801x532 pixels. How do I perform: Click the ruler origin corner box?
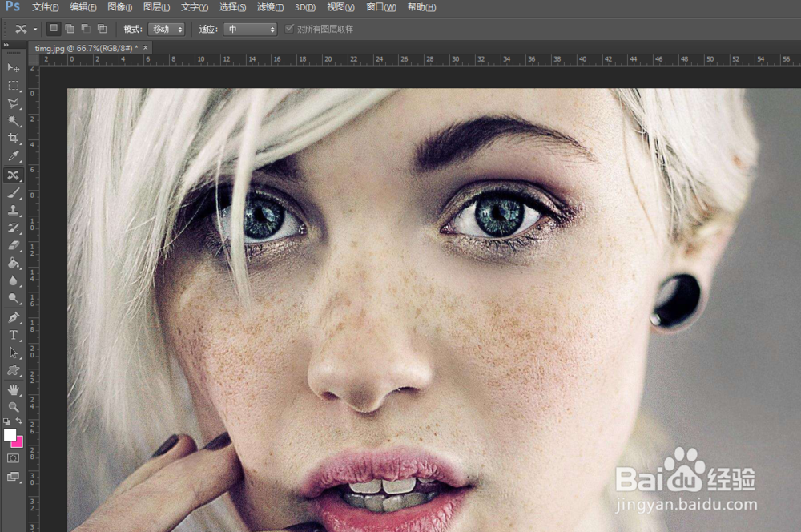click(34, 60)
